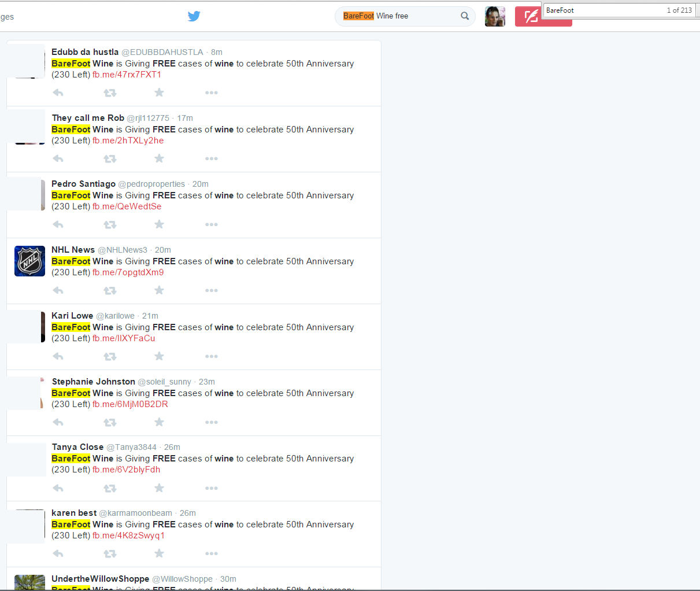
Task: Open link fb.me/QeWedtSe
Action: [x=127, y=206]
